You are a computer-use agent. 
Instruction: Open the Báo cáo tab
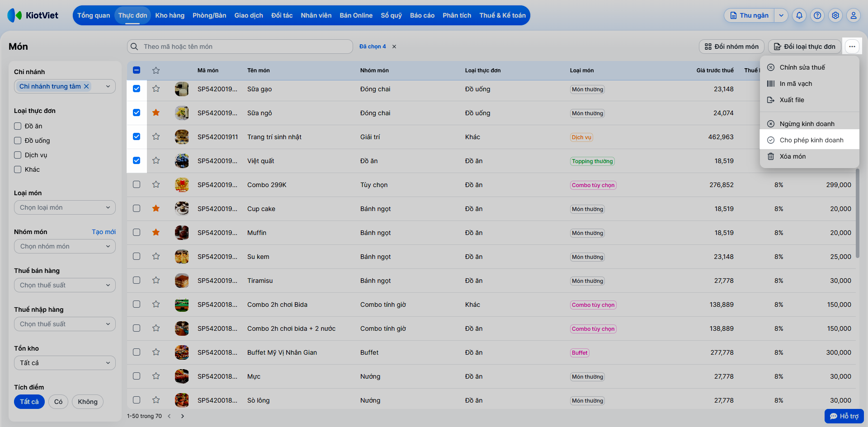point(422,15)
